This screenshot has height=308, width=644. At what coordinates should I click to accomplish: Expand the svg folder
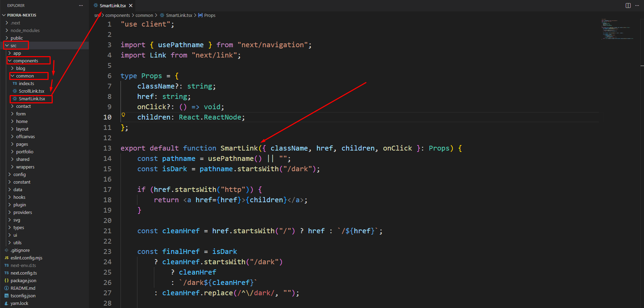click(10, 220)
